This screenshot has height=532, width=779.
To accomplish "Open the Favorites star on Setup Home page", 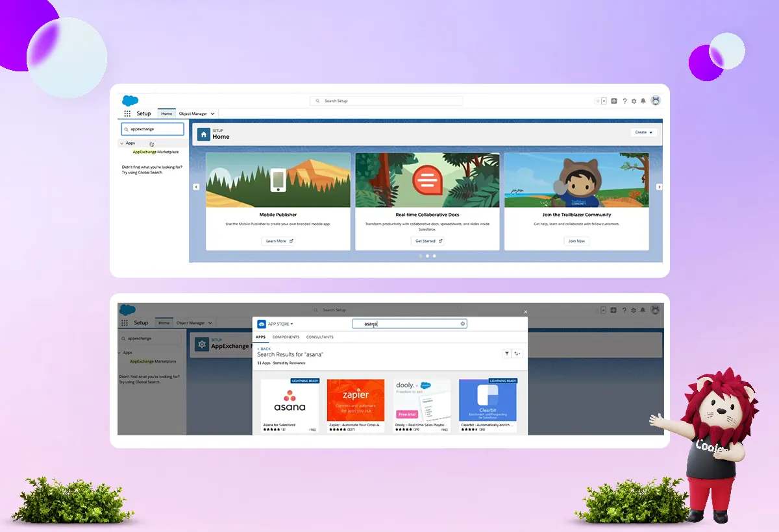I will tap(598, 101).
